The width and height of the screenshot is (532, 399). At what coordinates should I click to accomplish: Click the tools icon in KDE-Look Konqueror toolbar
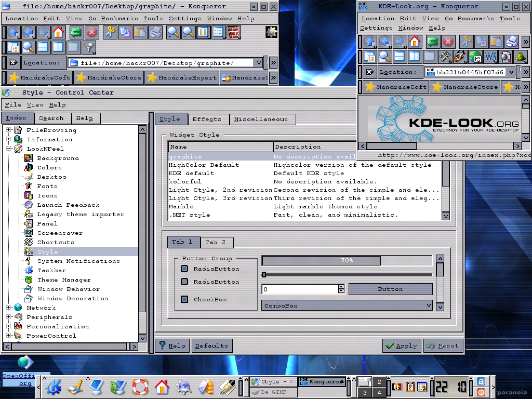coord(445,57)
